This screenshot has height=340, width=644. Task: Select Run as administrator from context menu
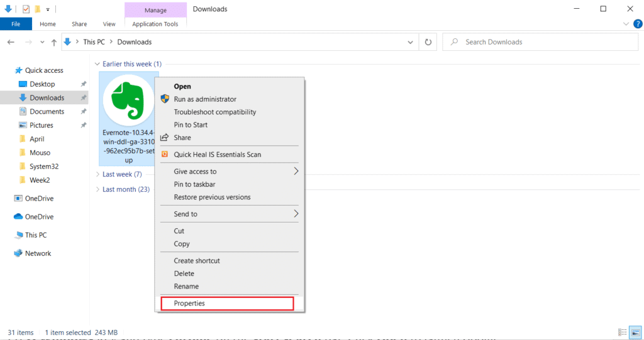click(205, 99)
